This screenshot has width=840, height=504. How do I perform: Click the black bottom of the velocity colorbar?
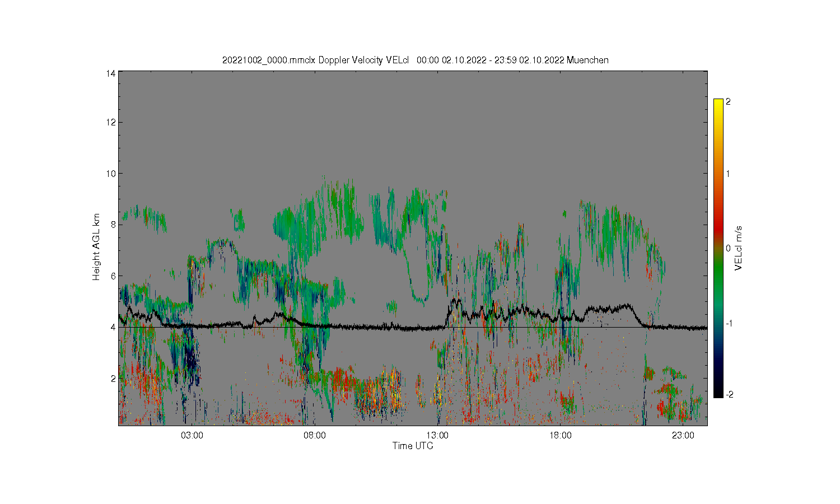[718, 391]
